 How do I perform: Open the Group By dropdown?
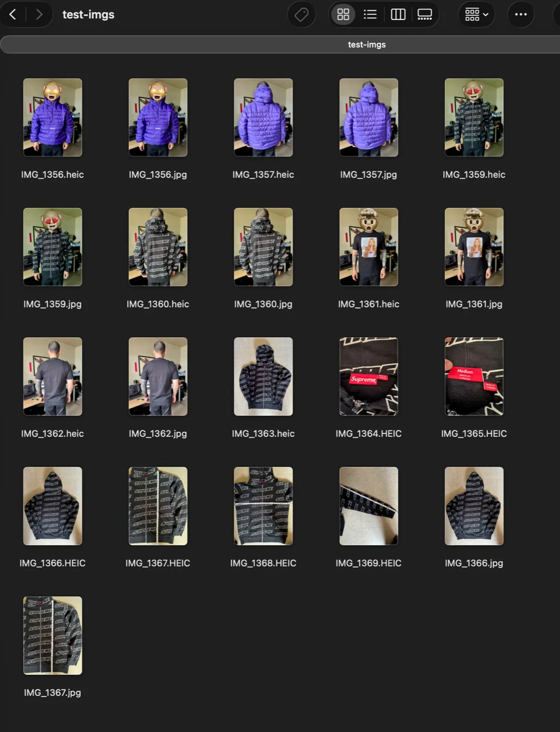(x=476, y=15)
